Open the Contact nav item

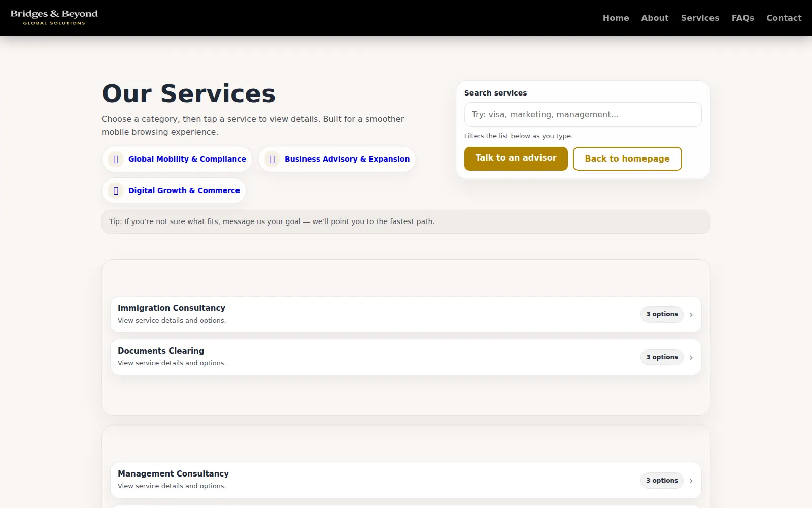784,18
